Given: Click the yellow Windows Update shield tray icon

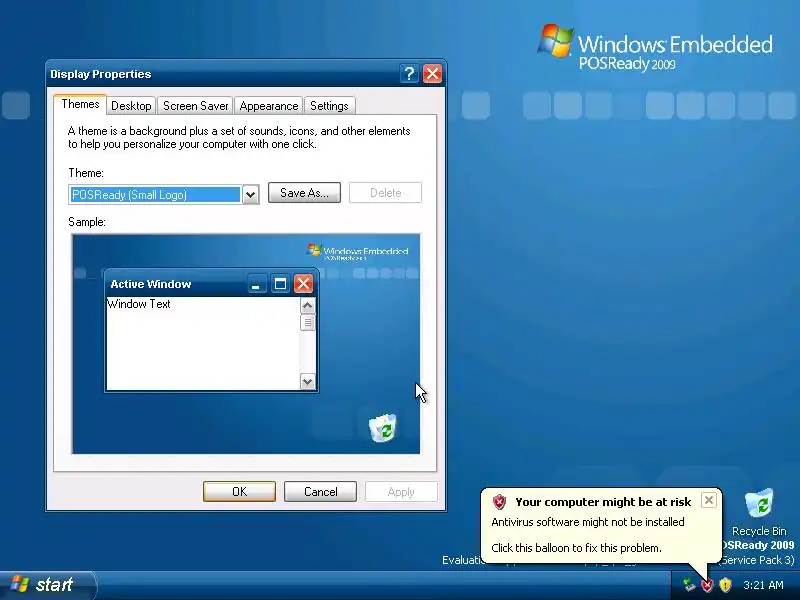Looking at the screenshot, I should (x=725, y=585).
